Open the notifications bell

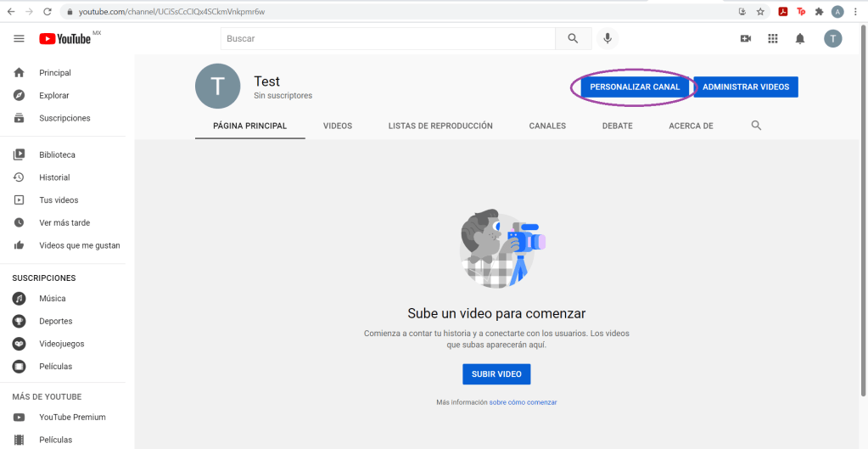pos(800,39)
